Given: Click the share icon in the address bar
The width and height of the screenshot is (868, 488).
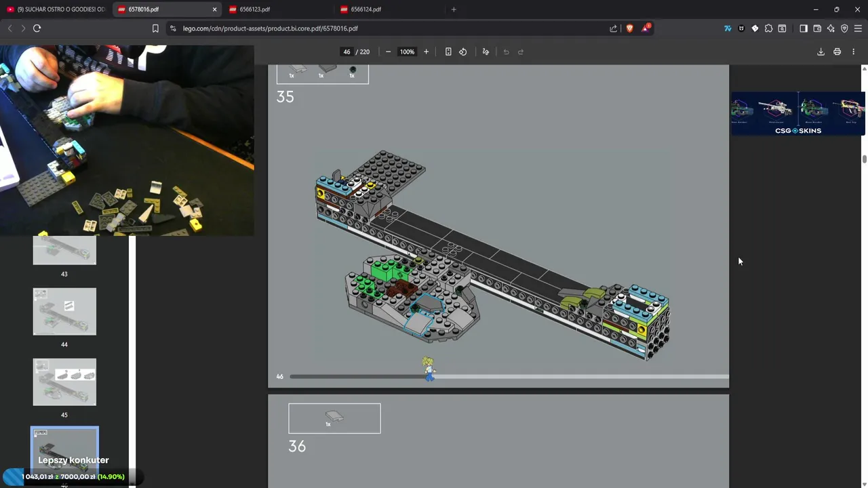Looking at the screenshot, I should click(x=614, y=28).
